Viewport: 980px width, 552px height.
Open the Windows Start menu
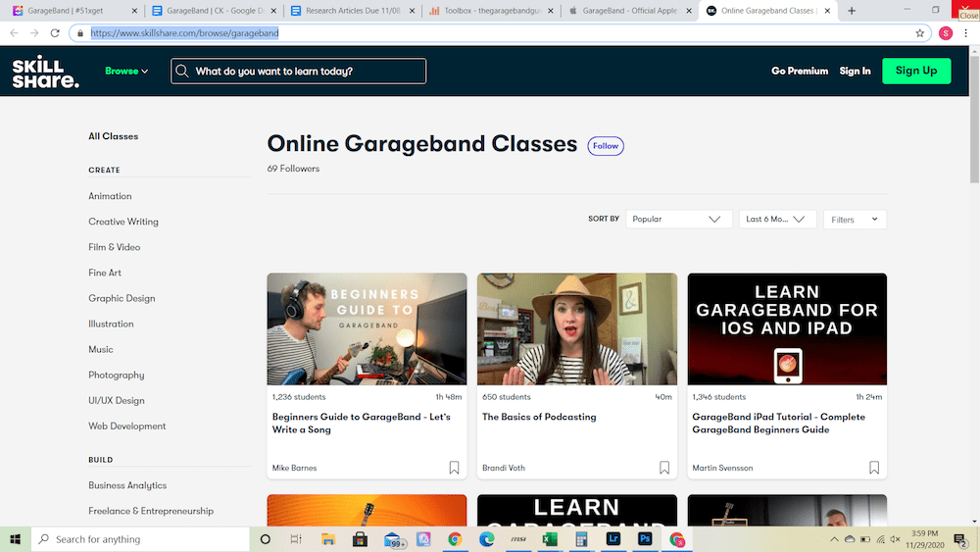pos(16,539)
